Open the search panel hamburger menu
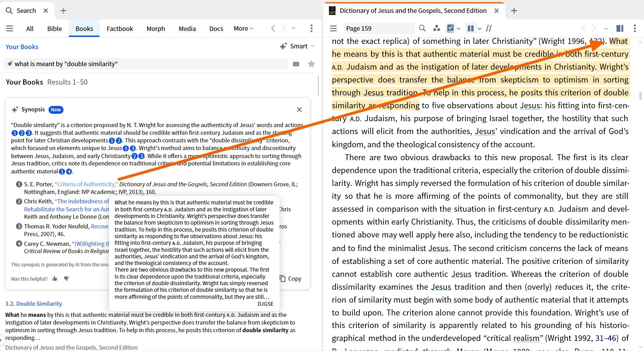This screenshot has width=644, height=351. [9, 29]
